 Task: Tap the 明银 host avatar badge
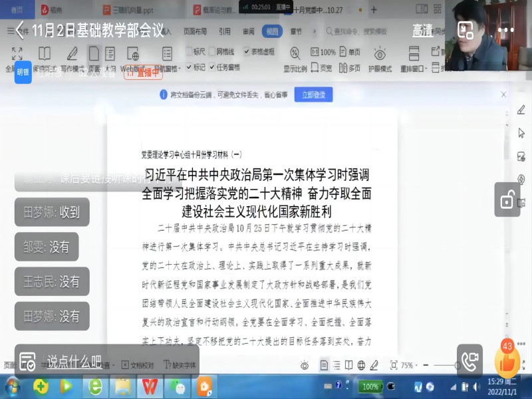[23, 72]
